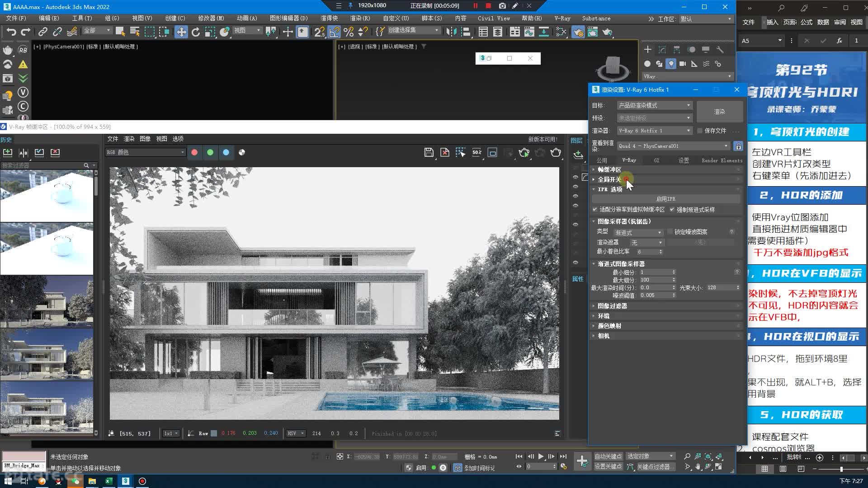Activate the Select and Rotate tool
The width and height of the screenshot is (868, 488).
click(195, 32)
